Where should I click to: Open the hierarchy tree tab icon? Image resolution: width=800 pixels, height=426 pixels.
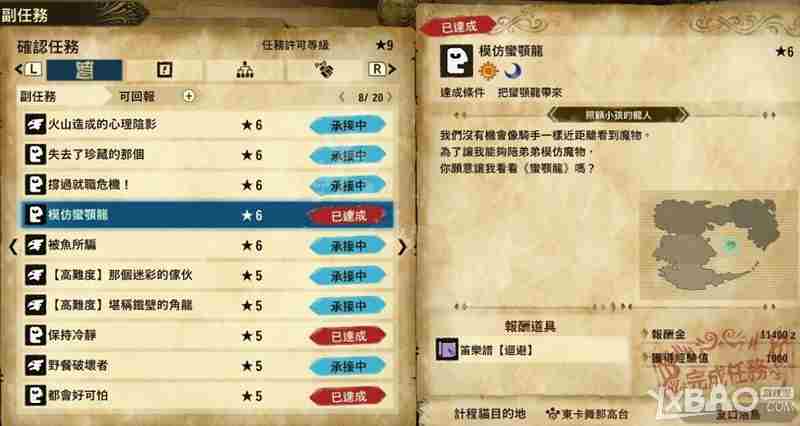[245, 70]
